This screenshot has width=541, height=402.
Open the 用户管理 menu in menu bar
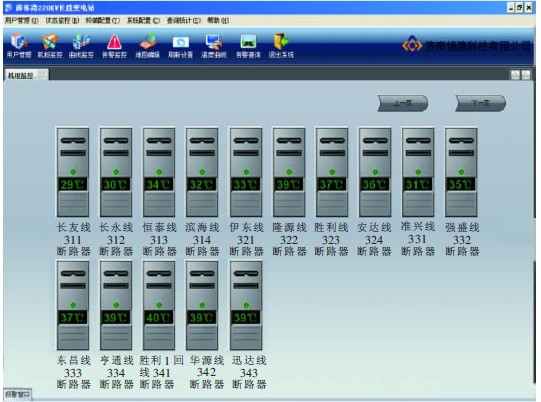[21, 21]
